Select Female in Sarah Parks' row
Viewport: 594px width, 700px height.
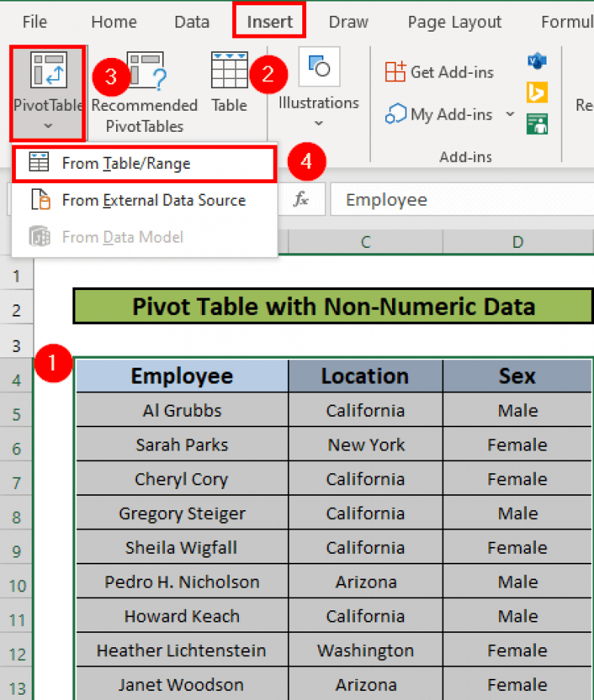518,445
